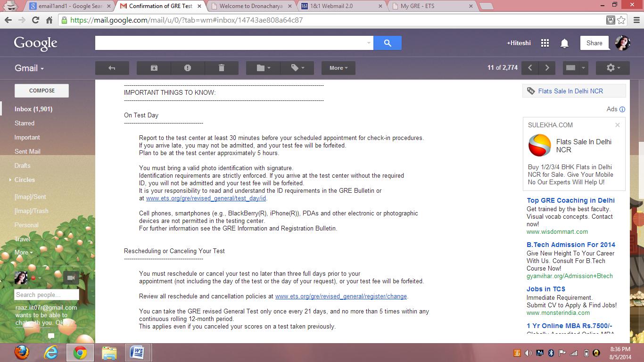
Task: Open Google notifications bell
Action: [564, 43]
